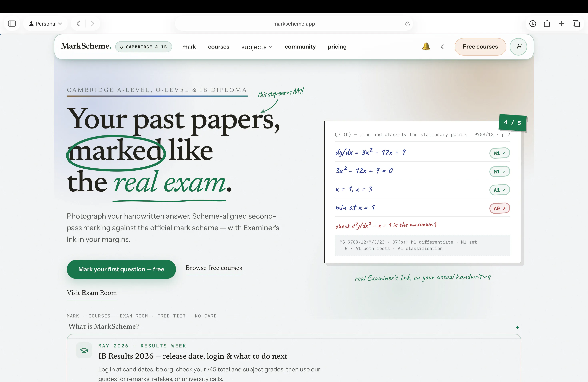Expand the subjects dropdown menu

tap(257, 47)
